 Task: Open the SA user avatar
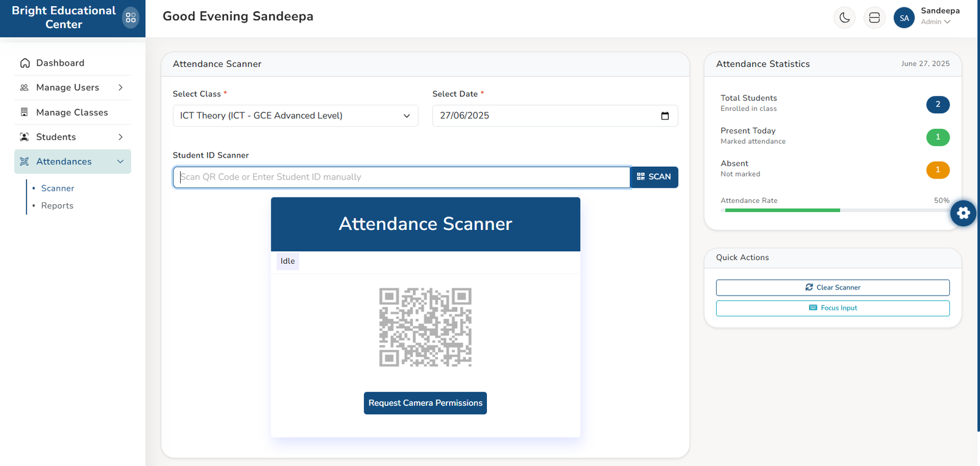(x=904, y=18)
